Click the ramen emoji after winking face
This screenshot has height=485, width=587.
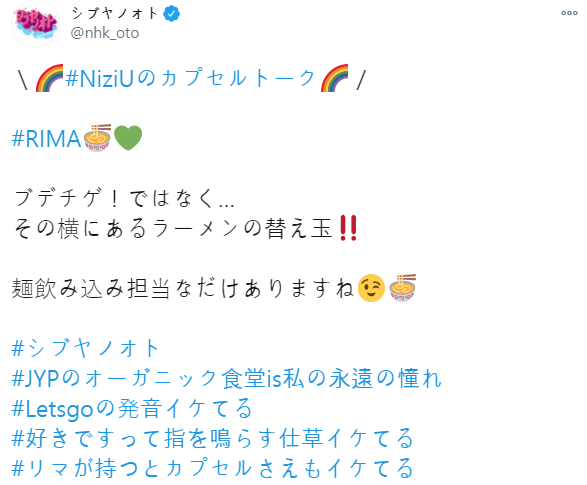(x=402, y=288)
